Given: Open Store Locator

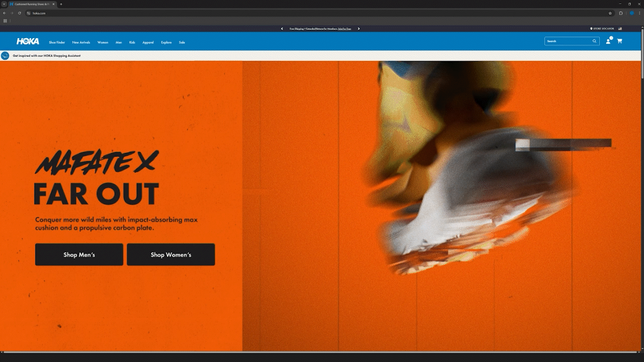Looking at the screenshot, I should click(x=602, y=28).
